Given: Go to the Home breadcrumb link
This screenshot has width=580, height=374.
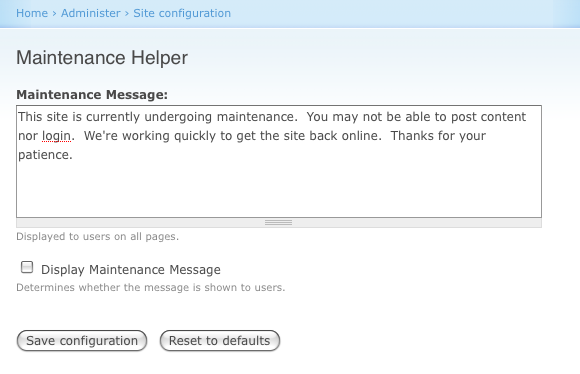Looking at the screenshot, I should (32, 13).
